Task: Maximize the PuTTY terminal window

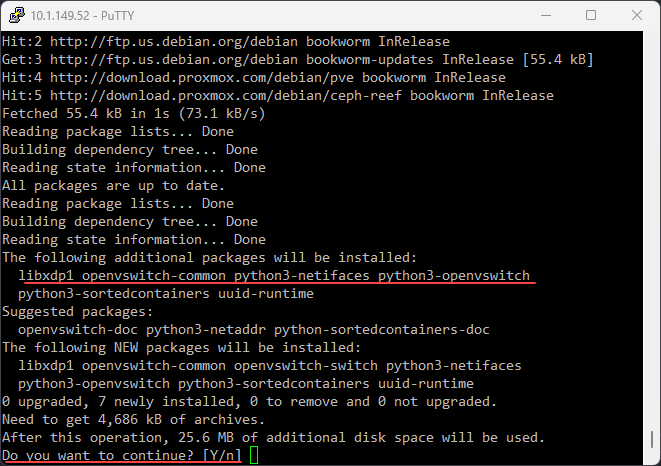Action: pos(591,15)
